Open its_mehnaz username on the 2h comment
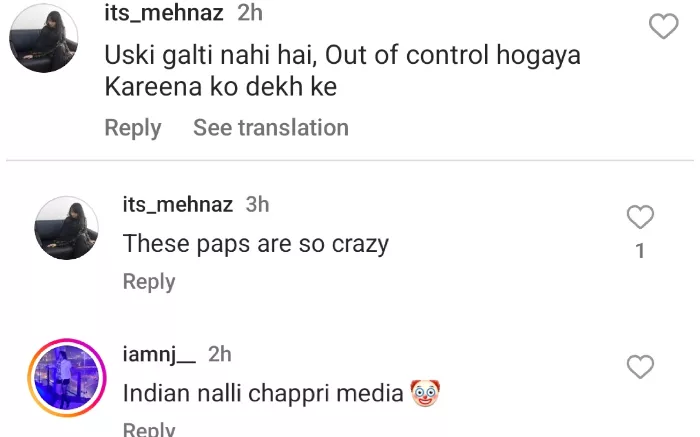 click(164, 13)
